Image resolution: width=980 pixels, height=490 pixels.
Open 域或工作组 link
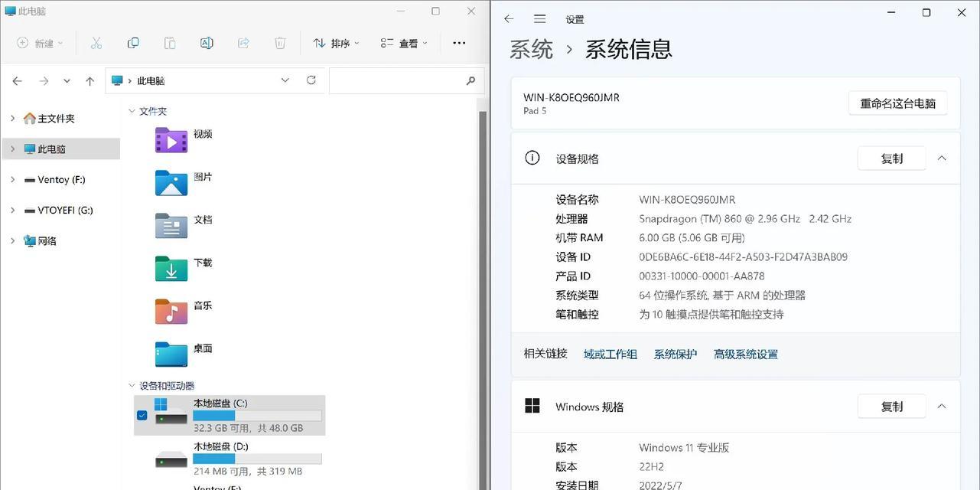pyautogui.click(x=610, y=354)
